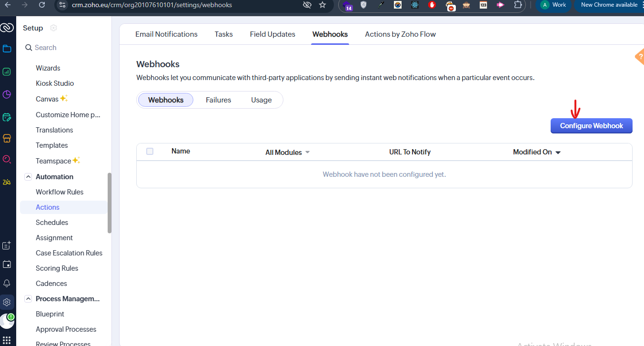Open the Field Updates tab
The height and width of the screenshot is (346, 644).
[272, 34]
